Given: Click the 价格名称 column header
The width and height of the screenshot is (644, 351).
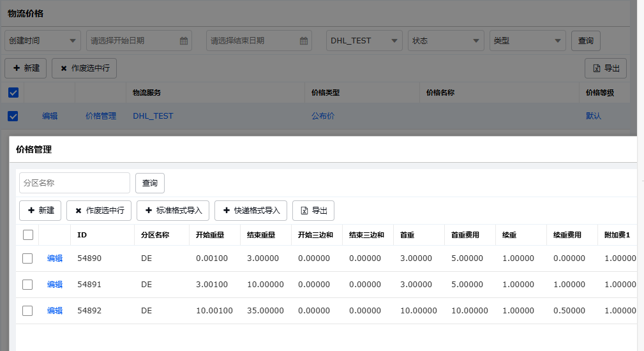Looking at the screenshot, I should (x=440, y=93).
